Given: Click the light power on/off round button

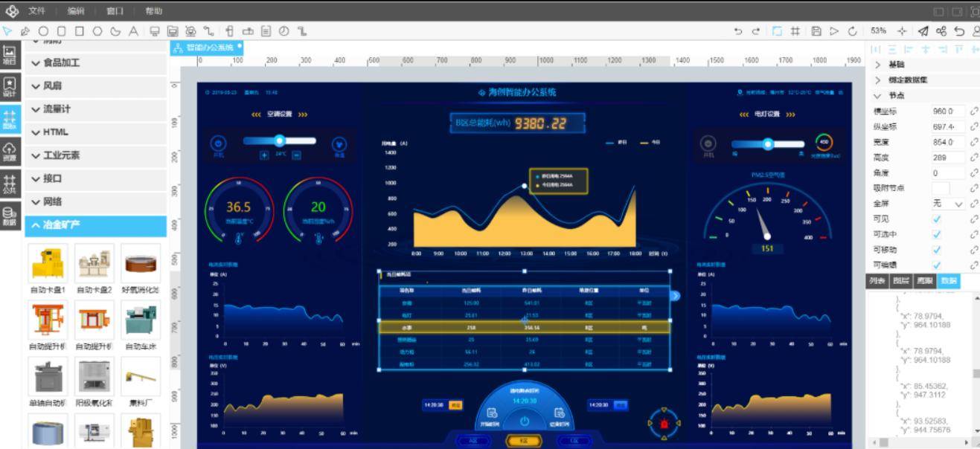Looking at the screenshot, I should pyautogui.click(x=708, y=143).
